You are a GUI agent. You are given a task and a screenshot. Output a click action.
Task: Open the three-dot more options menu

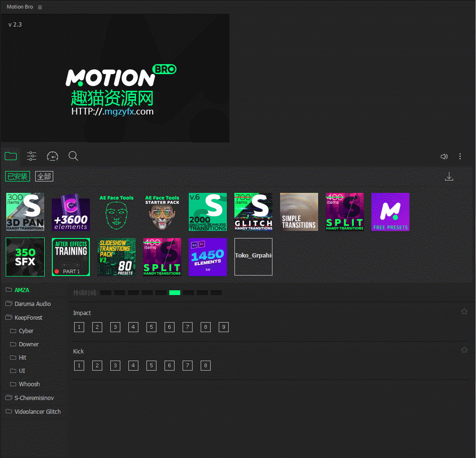(x=460, y=156)
